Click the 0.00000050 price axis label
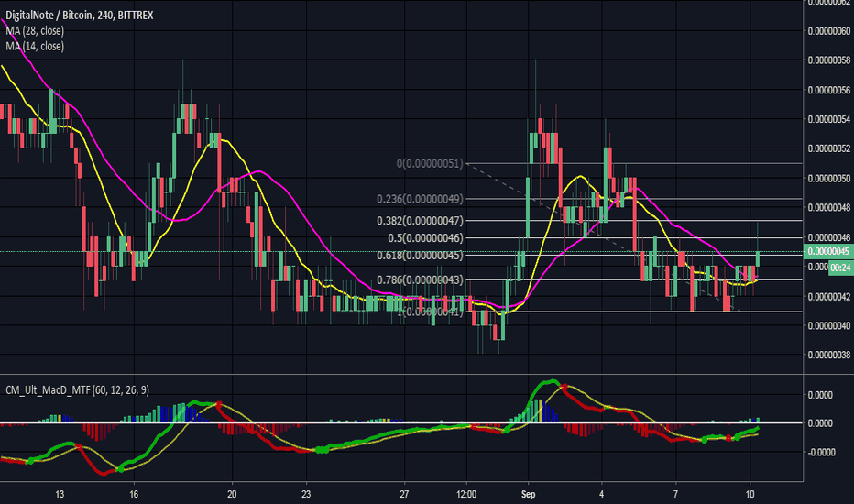The image size is (854, 504). [829, 178]
